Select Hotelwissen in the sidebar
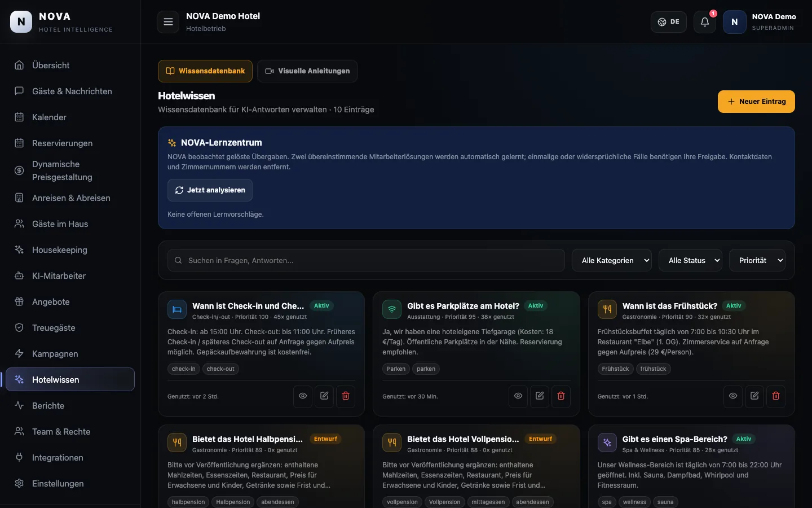Viewport: 812px width, 508px height. pos(70,379)
